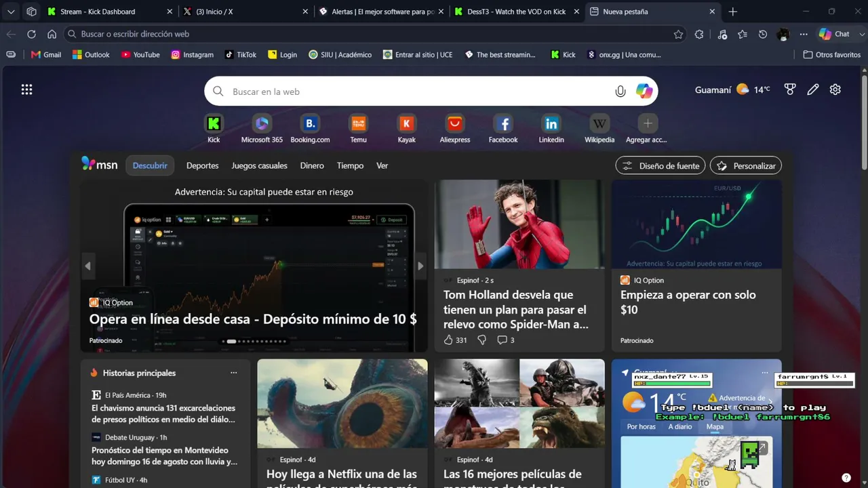Open the SIIU | Académico bookmark
Viewport: 868px width, 488px height.
(340, 55)
